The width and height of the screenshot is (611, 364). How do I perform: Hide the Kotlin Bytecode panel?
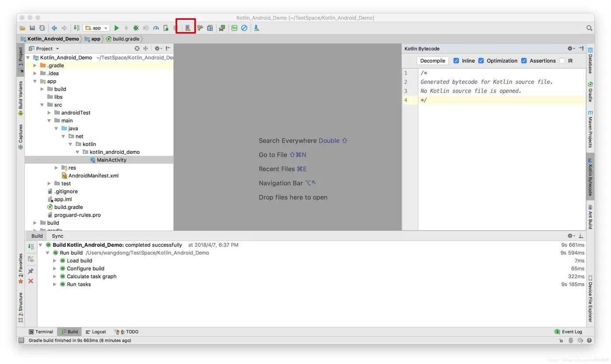click(581, 48)
